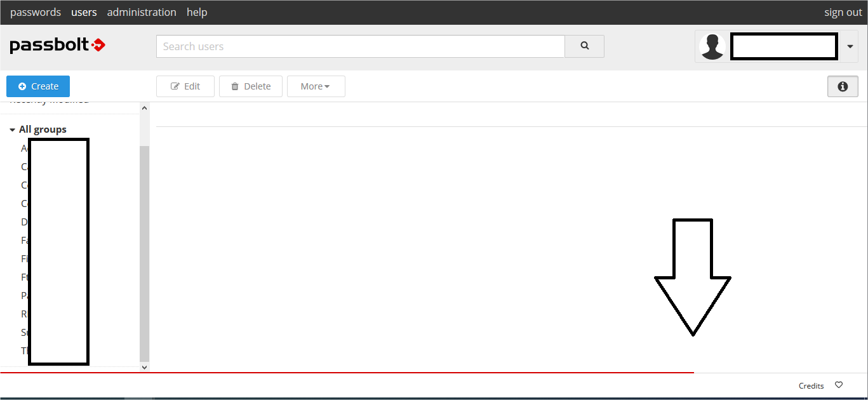Viewport: 868px width, 400px height.
Task: Click sign out in top bar
Action: [x=843, y=12]
